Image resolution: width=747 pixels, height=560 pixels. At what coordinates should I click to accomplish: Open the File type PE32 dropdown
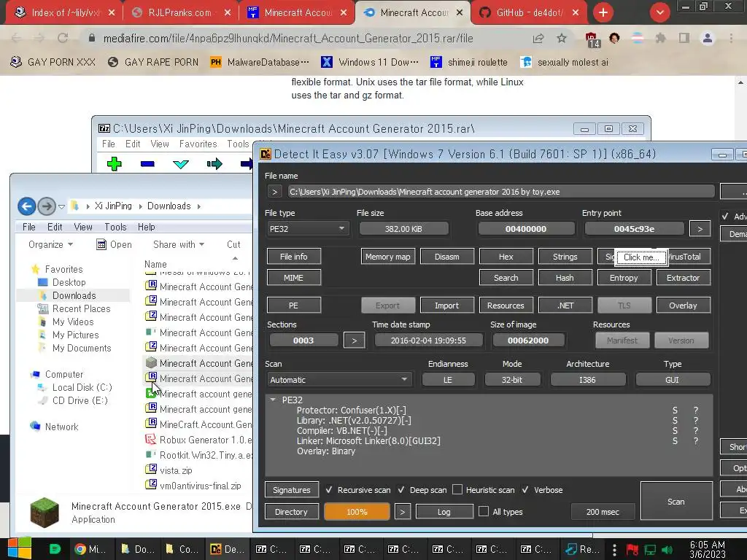(x=308, y=228)
